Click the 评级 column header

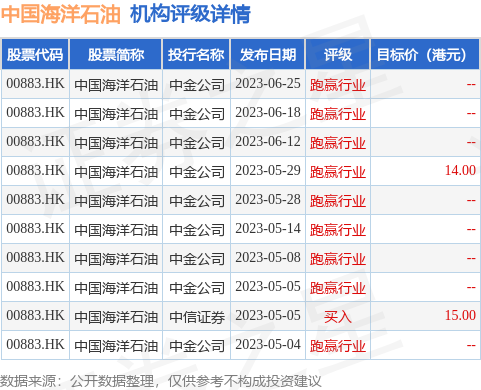[338, 55]
